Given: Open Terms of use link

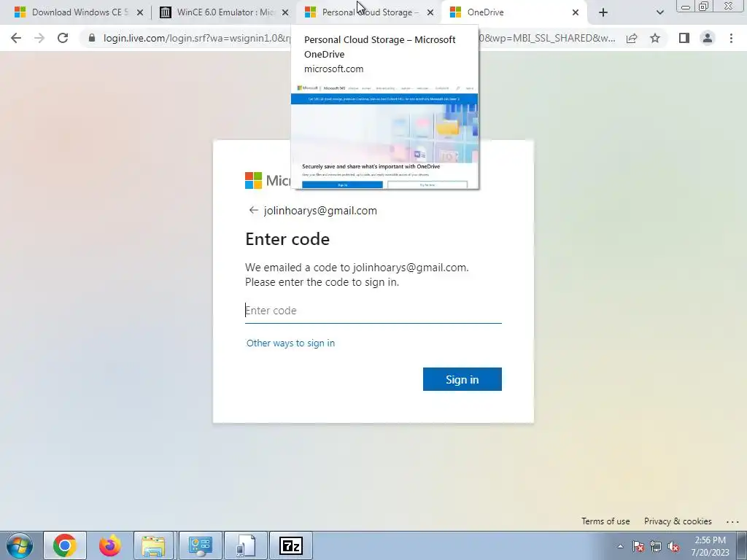Looking at the screenshot, I should click(605, 521).
